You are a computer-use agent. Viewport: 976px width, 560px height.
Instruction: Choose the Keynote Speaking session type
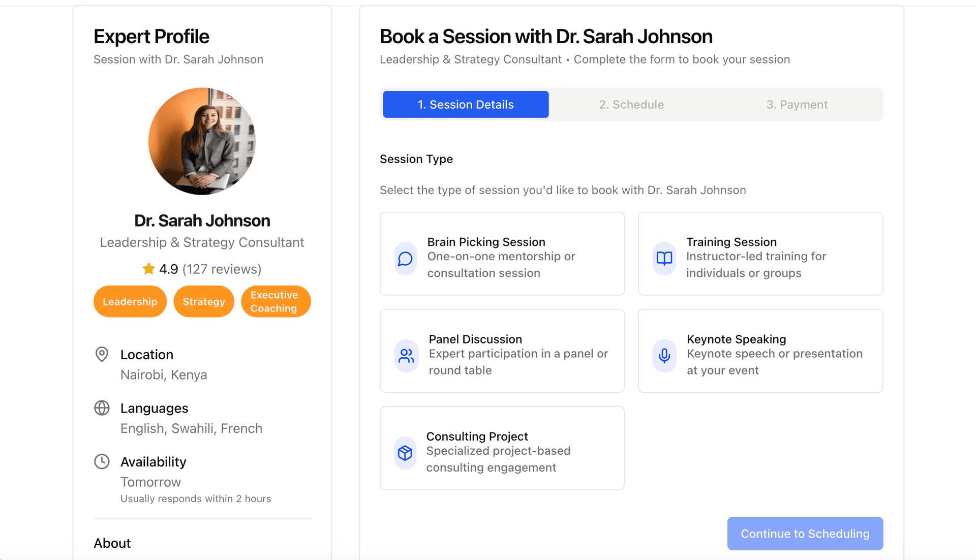pyautogui.click(x=760, y=351)
